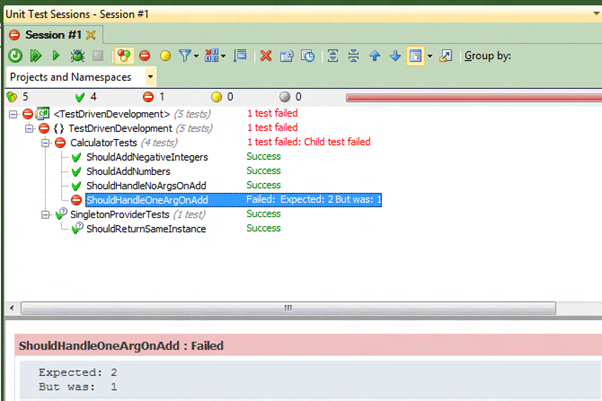Toggle show all tests tri-color filter
This screenshot has height=401, width=602.
124,56
